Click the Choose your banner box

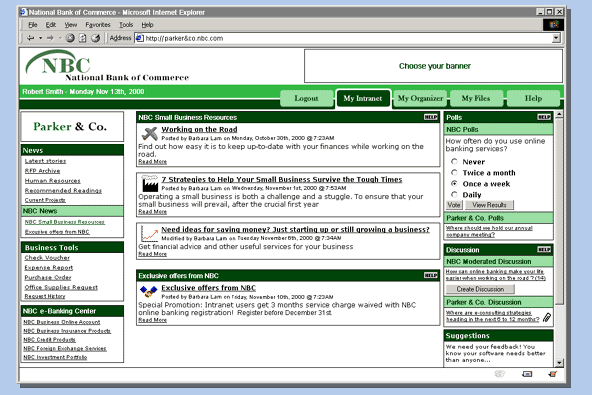point(433,66)
